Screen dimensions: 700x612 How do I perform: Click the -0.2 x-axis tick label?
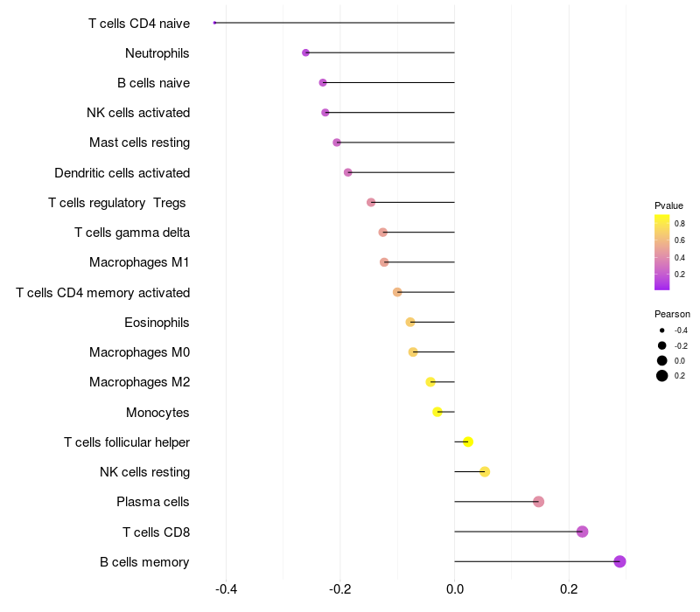click(339, 589)
